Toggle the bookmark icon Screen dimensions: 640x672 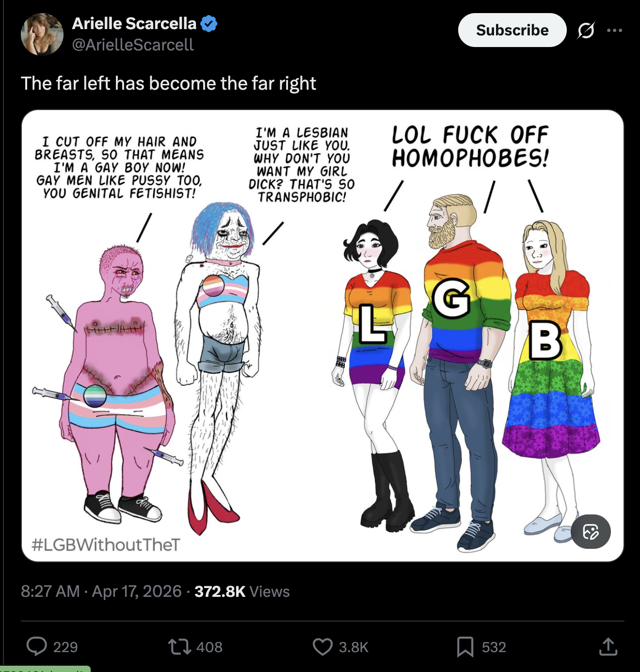coord(465,647)
